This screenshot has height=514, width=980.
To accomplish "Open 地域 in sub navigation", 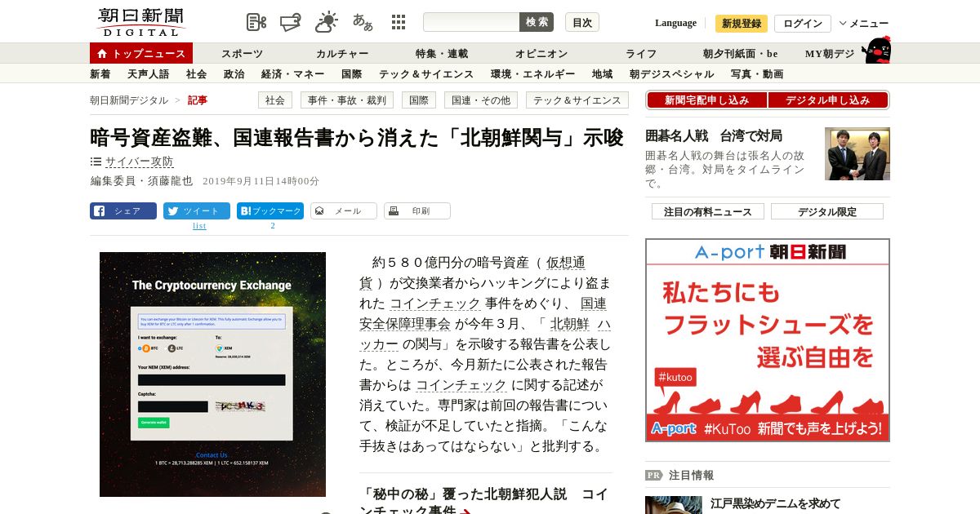I will [603, 73].
